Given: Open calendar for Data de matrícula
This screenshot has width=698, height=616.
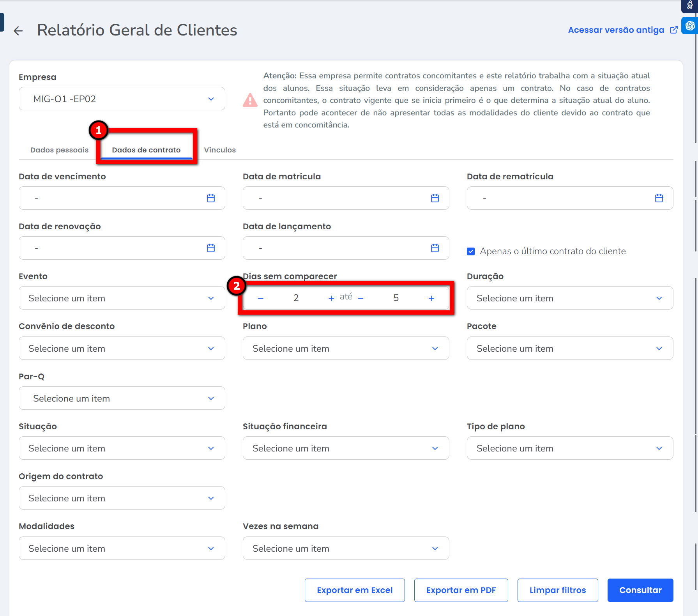Looking at the screenshot, I should 435,198.
